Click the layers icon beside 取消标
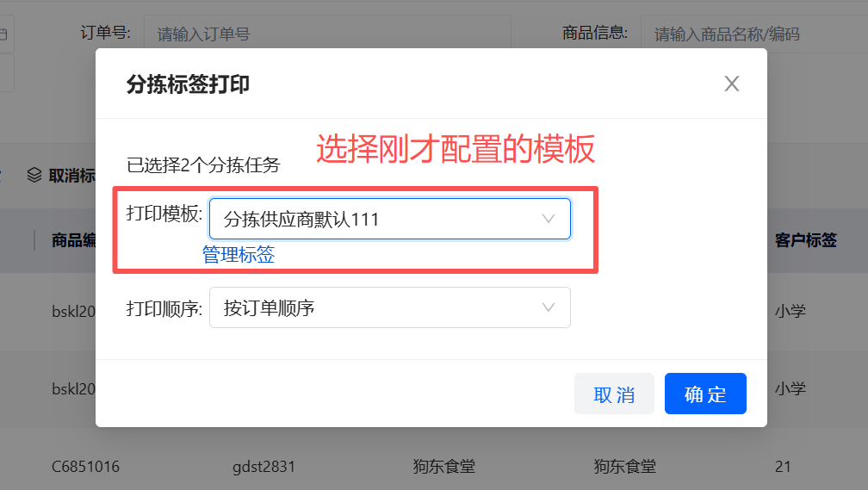868x490 pixels. [34, 175]
